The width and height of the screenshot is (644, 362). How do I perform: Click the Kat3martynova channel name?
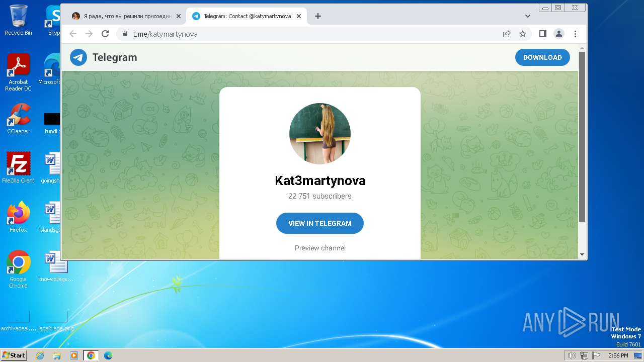320,180
